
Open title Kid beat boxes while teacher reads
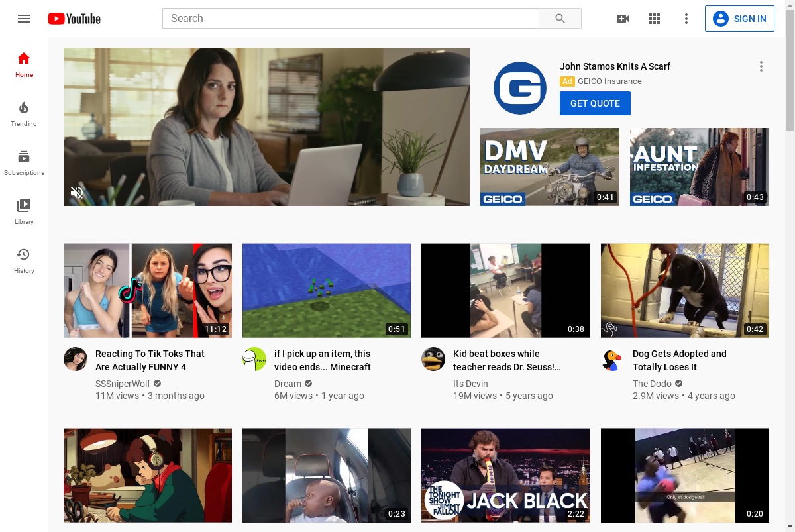(x=507, y=360)
